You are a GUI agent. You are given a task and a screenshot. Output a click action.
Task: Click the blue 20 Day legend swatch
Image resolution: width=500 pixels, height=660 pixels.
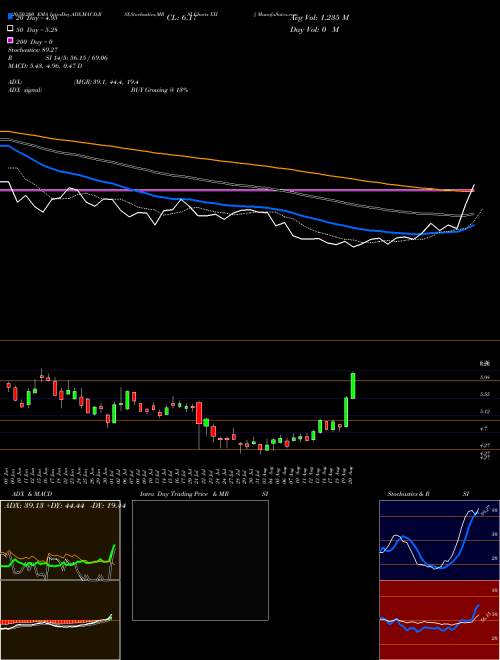pos(11,16)
